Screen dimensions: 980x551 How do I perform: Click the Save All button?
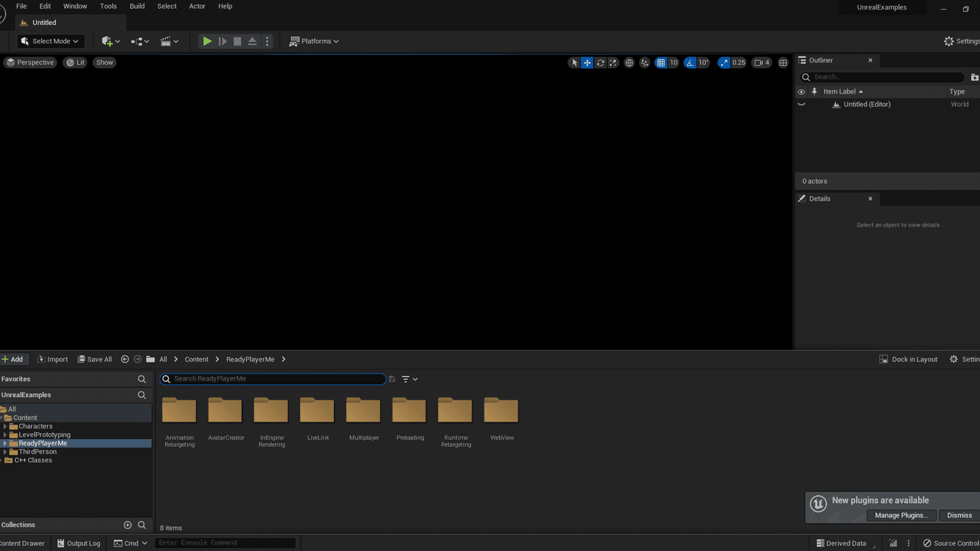pyautogui.click(x=95, y=359)
